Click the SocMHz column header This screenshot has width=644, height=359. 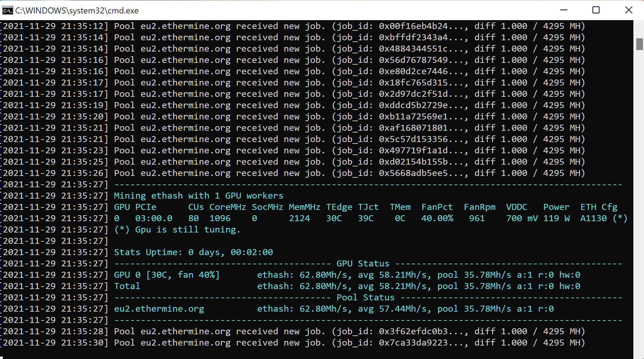point(267,207)
